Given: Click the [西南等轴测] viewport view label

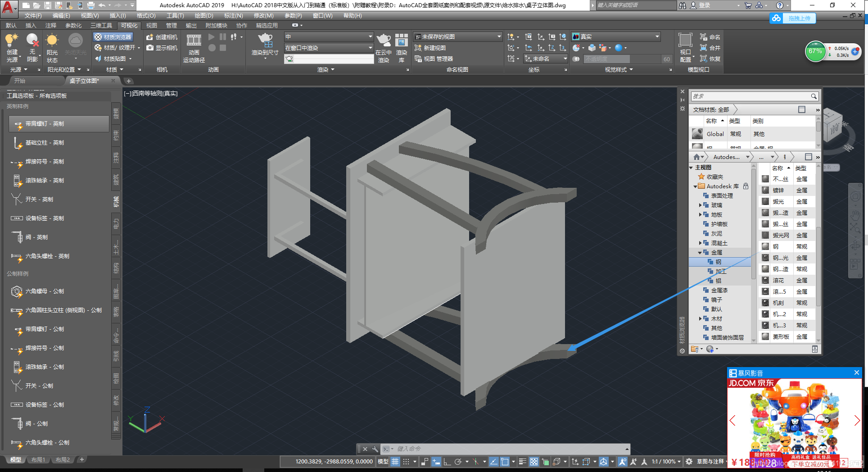Looking at the screenshot, I should (x=147, y=94).
